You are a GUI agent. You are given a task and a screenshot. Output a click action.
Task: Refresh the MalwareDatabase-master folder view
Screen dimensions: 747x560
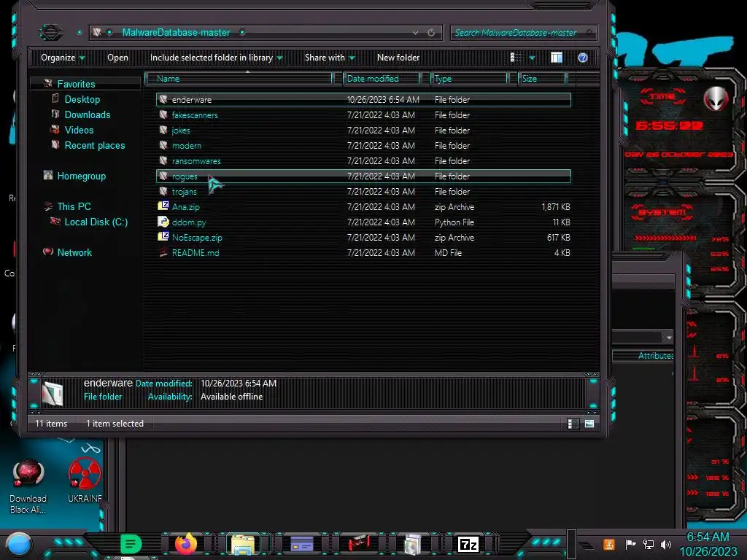431,32
